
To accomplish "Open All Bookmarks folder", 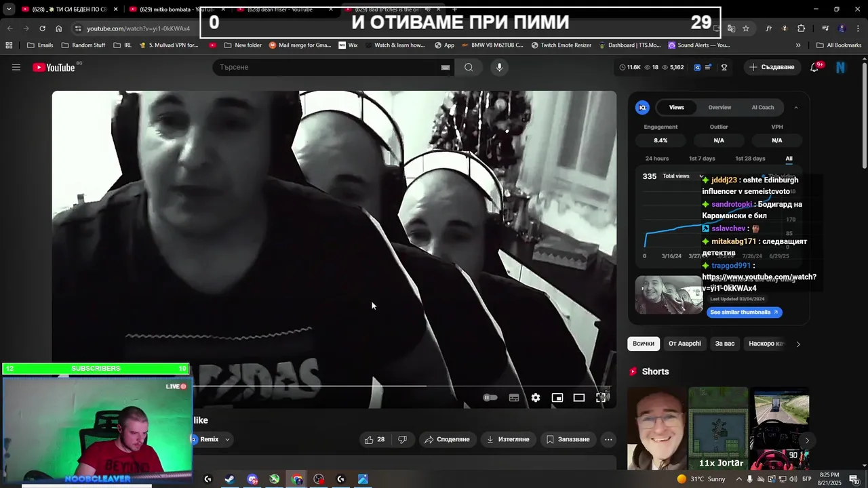I will click(x=839, y=45).
